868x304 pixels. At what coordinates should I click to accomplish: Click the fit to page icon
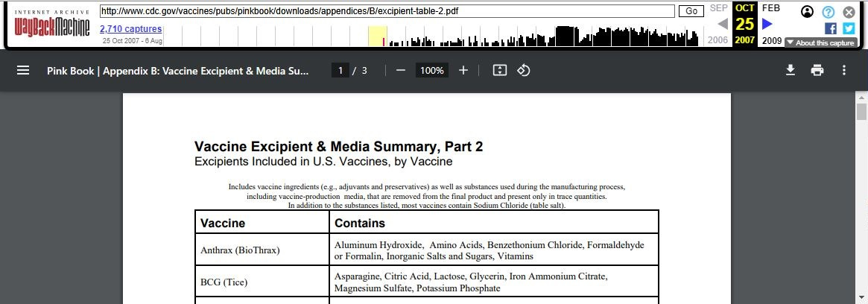[x=500, y=70]
